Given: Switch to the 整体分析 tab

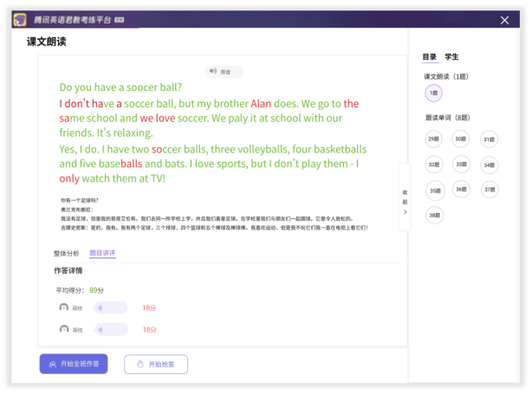Looking at the screenshot, I should [66, 253].
